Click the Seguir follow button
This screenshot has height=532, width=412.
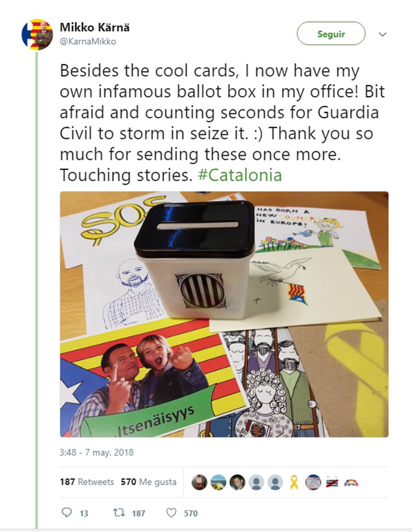pyautogui.click(x=331, y=34)
